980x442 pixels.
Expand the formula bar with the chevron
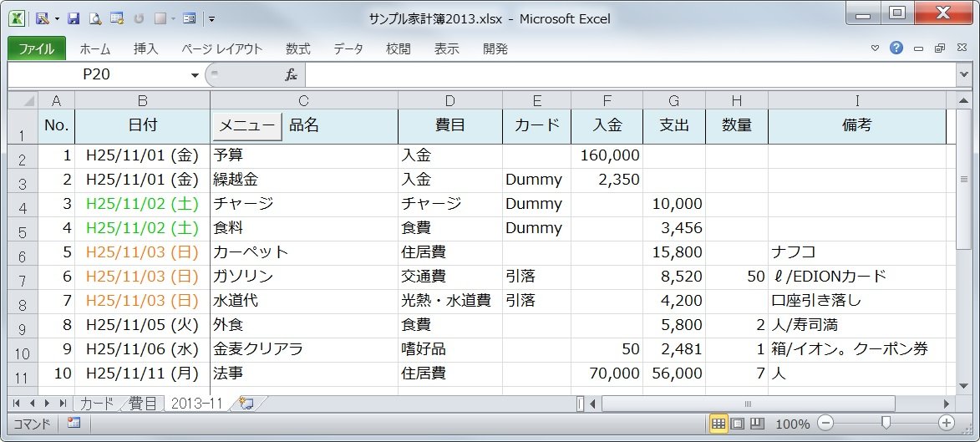coord(963,75)
